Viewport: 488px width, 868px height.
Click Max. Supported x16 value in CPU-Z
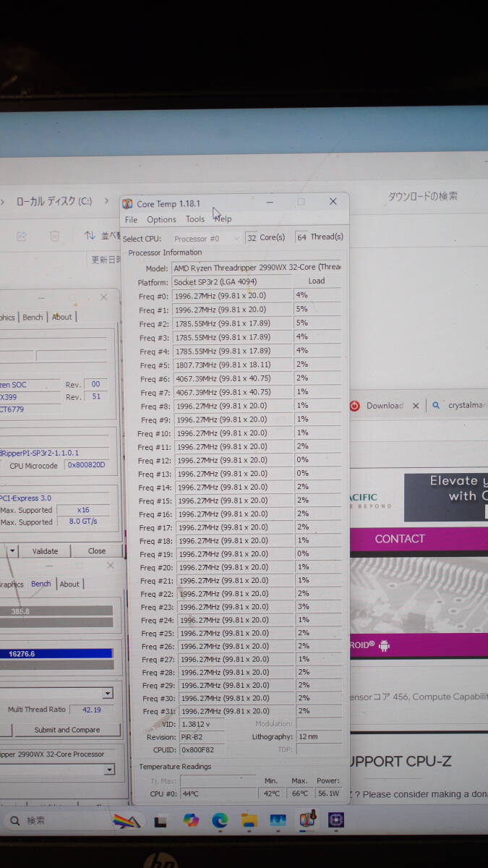click(83, 509)
